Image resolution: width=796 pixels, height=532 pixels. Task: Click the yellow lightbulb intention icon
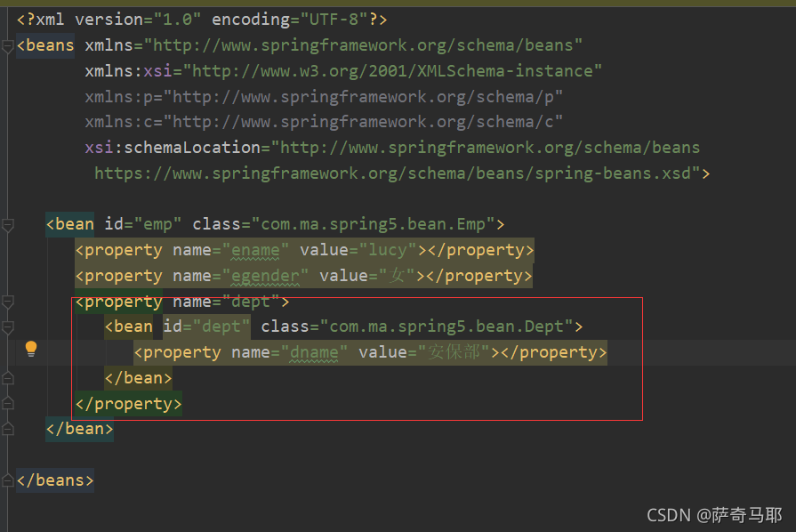pyautogui.click(x=30, y=350)
